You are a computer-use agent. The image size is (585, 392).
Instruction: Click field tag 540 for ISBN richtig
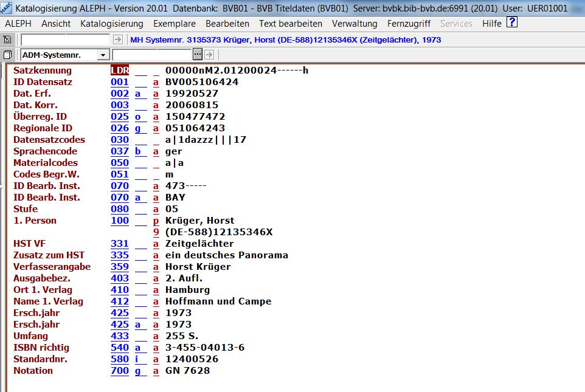pyautogui.click(x=120, y=348)
